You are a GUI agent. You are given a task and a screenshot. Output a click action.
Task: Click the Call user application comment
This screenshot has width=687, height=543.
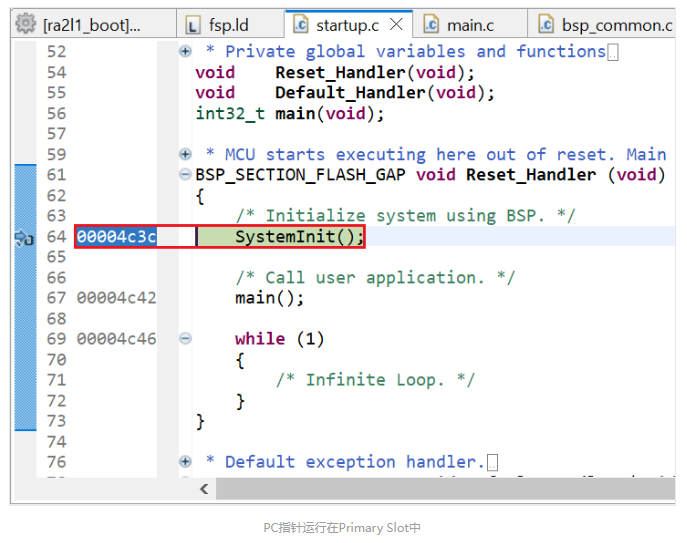pyautogui.click(x=375, y=277)
